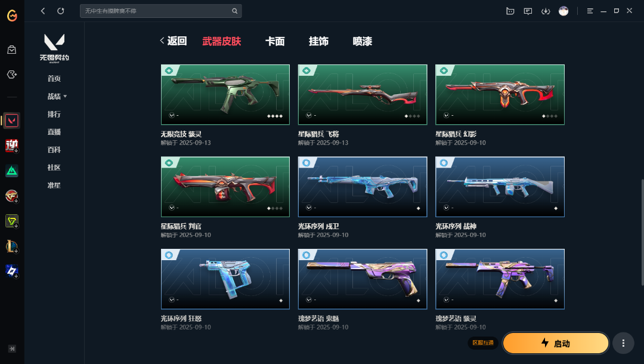Click the vertical scrollbar on right

click(642, 232)
